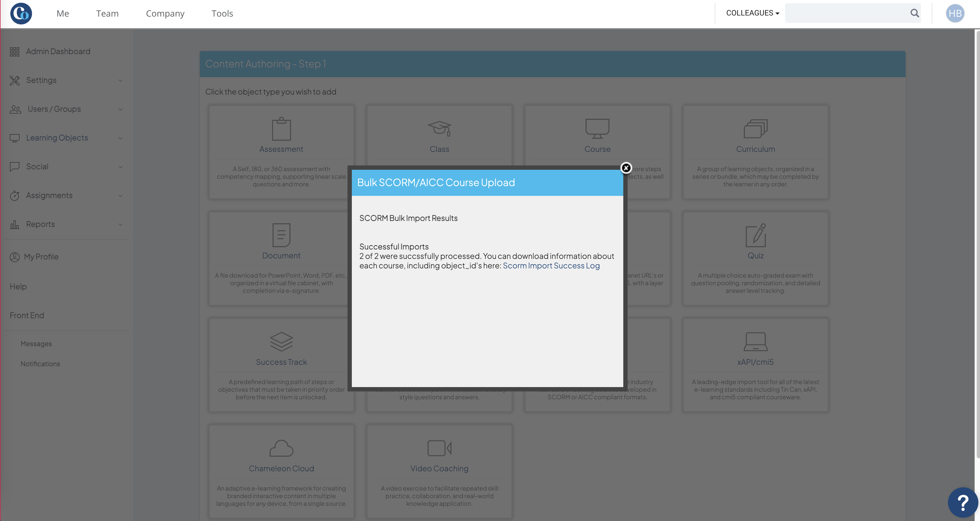Click the Course monitor icon
980x521 pixels.
(597, 129)
